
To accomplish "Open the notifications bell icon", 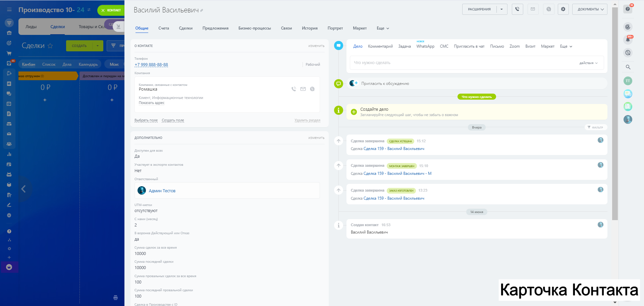I will coord(628,40).
